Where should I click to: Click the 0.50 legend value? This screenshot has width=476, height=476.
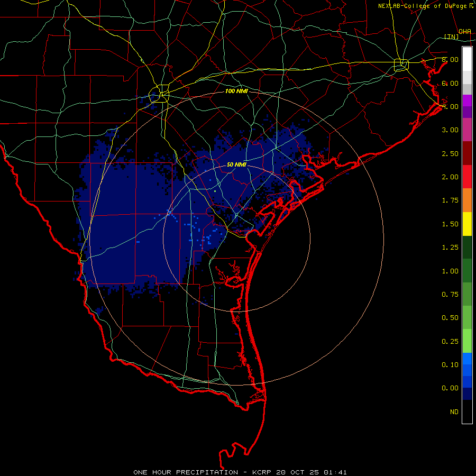click(450, 318)
